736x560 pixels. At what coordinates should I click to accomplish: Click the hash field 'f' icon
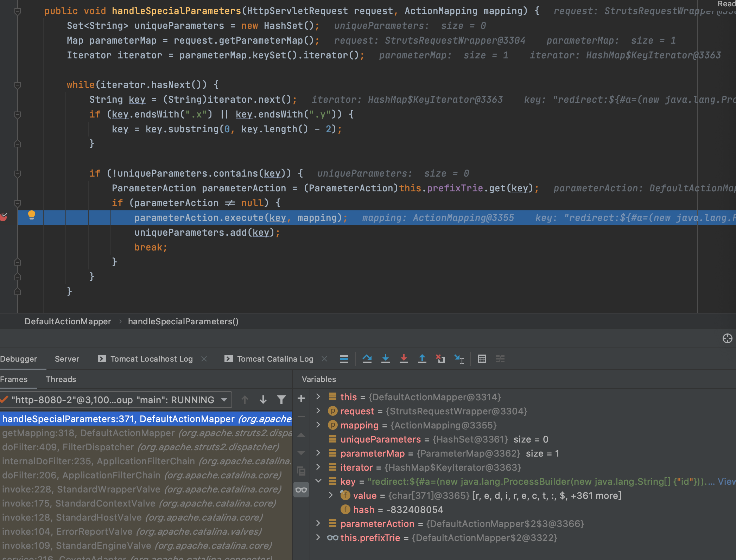(345, 509)
